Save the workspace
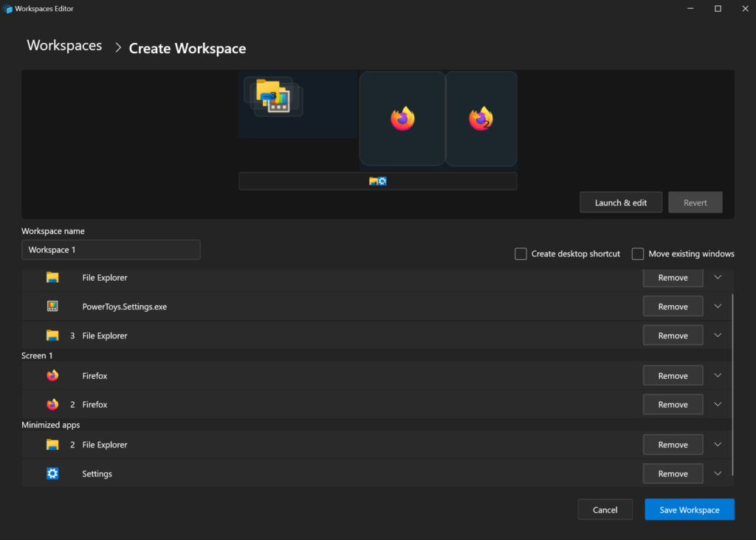The height and width of the screenshot is (540, 756). tap(689, 509)
